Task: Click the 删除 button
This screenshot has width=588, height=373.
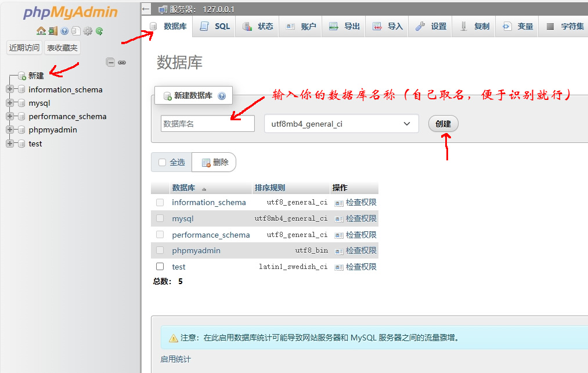Action: tap(214, 162)
